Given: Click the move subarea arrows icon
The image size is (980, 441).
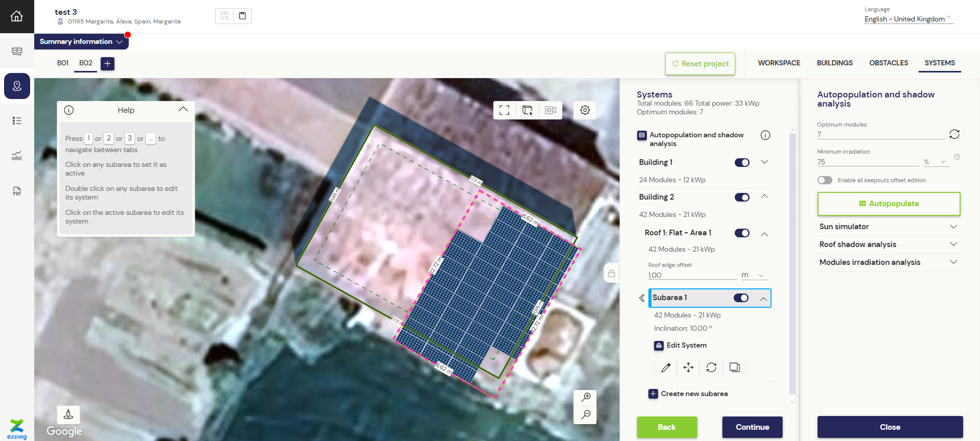Looking at the screenshot, I should coord(688,367).
